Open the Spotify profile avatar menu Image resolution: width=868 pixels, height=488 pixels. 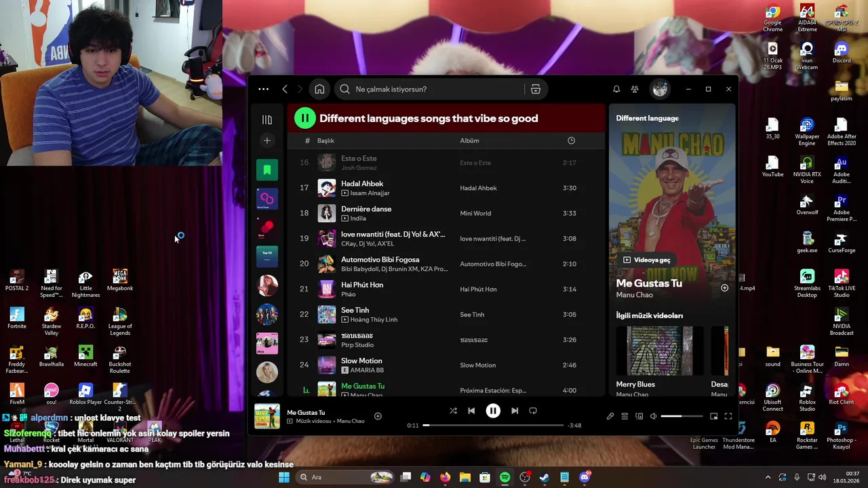pos(660,89)
